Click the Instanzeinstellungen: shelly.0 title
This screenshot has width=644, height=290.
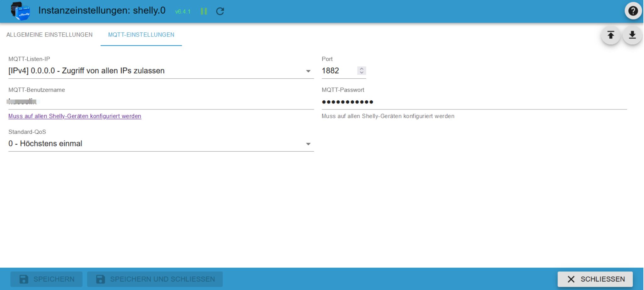coord(102,10)
